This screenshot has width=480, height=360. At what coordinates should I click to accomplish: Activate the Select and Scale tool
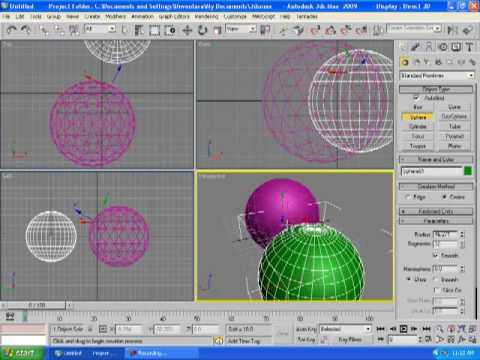(x=217, y=30)
